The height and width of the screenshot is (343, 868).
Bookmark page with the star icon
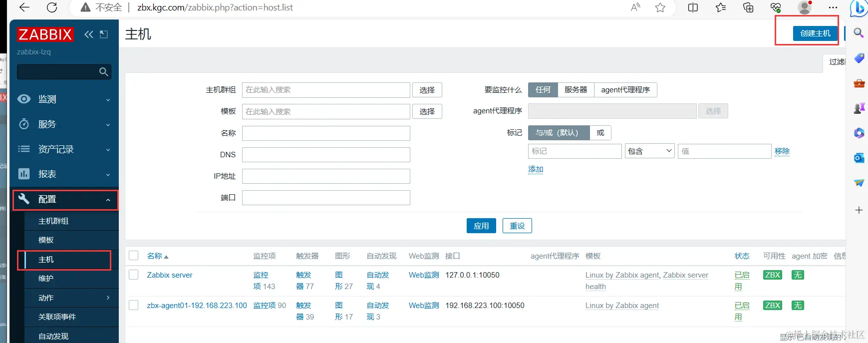660,7
